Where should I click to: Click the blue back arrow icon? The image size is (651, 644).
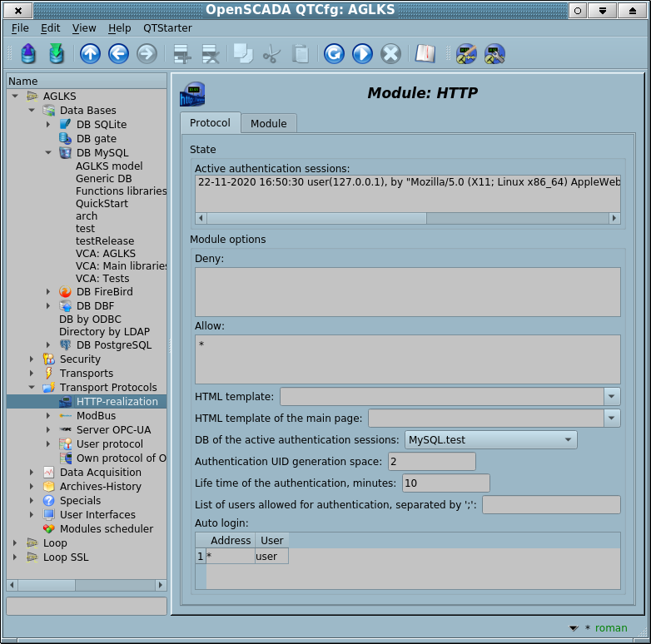tap(118, 54)
